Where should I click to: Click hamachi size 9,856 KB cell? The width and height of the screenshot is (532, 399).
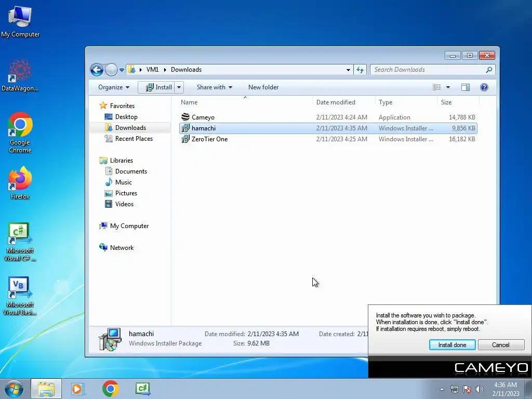point(463,128)
